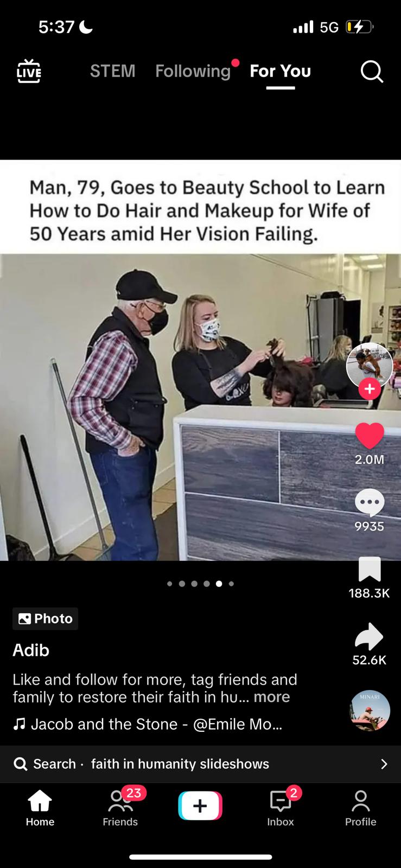Screen dimensions: 401x868
Task: Expand caption with more link
Action: coord(272,697)
